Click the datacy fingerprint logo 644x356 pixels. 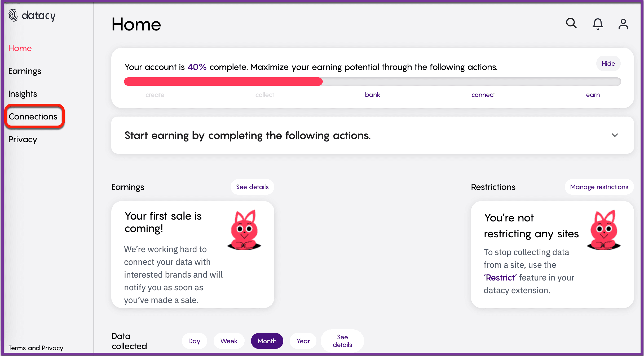click(13, 15)
